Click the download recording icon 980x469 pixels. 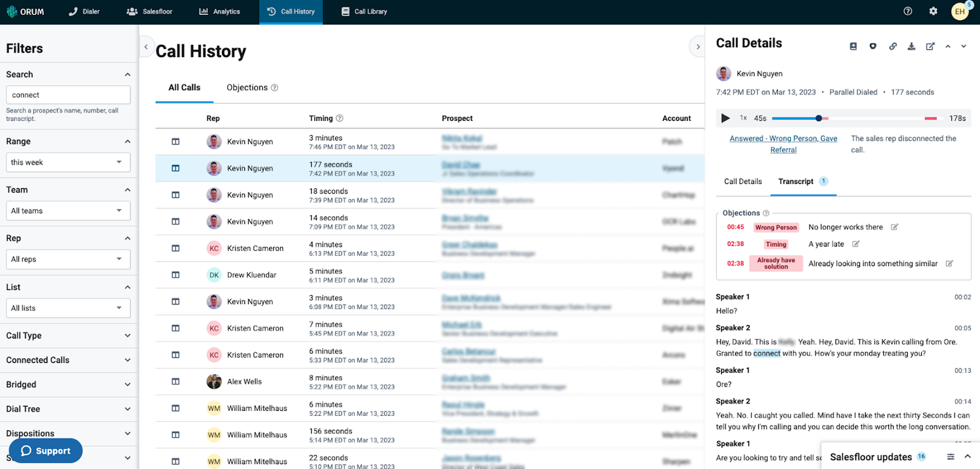pyautogui.click(x=911, y=46)
